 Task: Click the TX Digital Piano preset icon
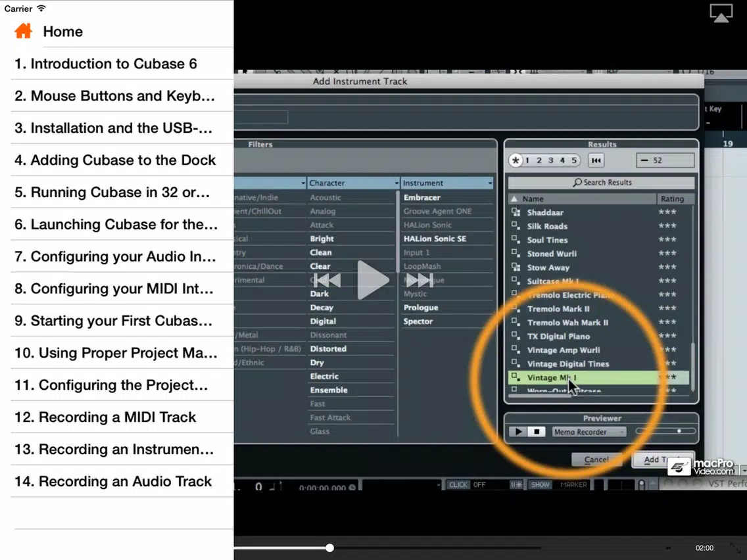[x=516, y=336]
